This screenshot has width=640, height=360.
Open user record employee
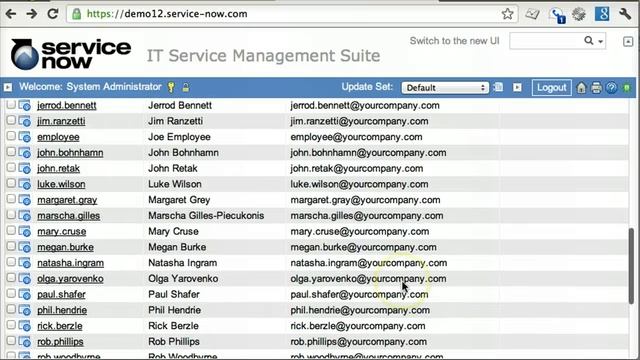click(58, 137)
